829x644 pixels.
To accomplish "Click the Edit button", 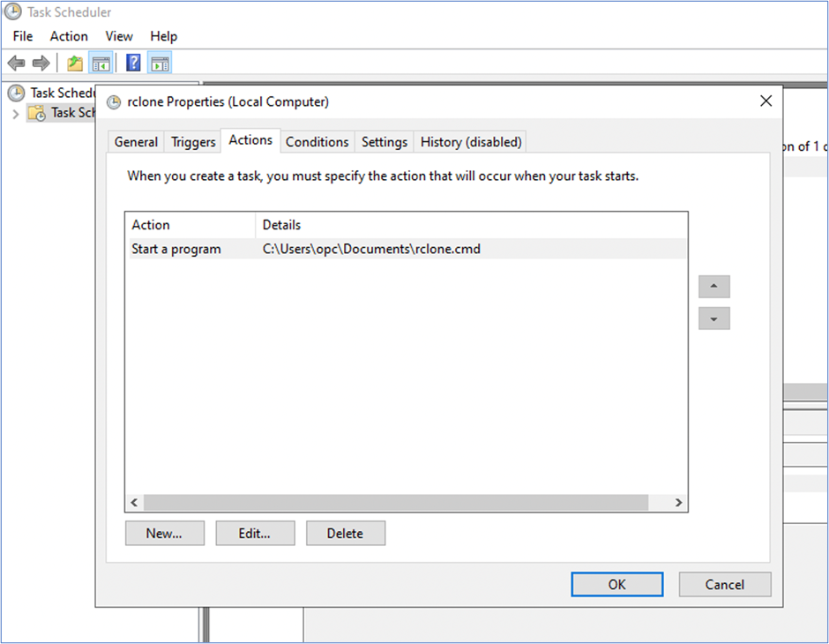I will pyautogui.click(x=255, y=533).
